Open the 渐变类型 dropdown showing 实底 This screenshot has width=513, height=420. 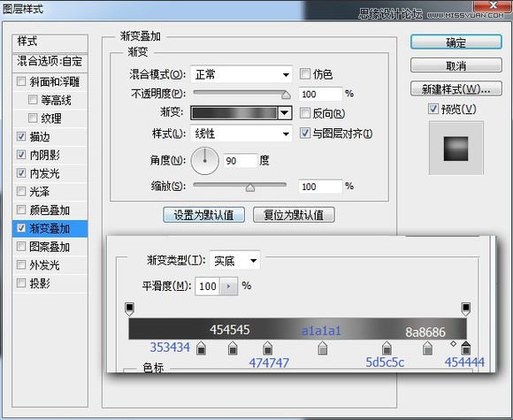[234, 260]
